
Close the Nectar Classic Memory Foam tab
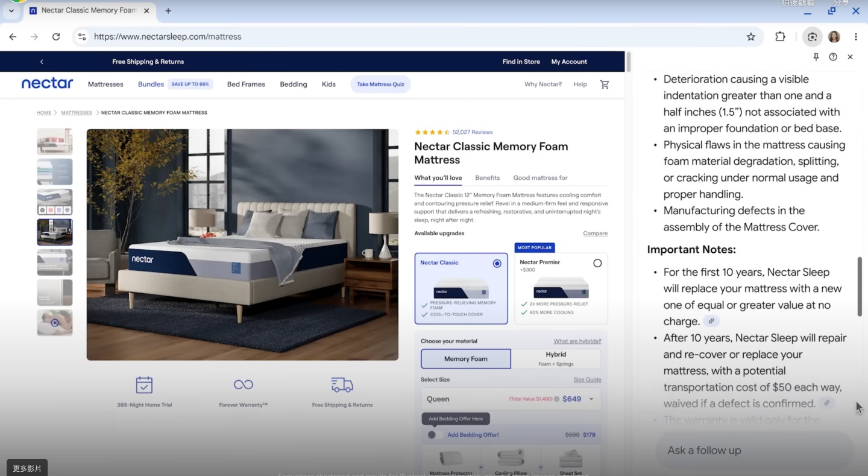[146, 11]
